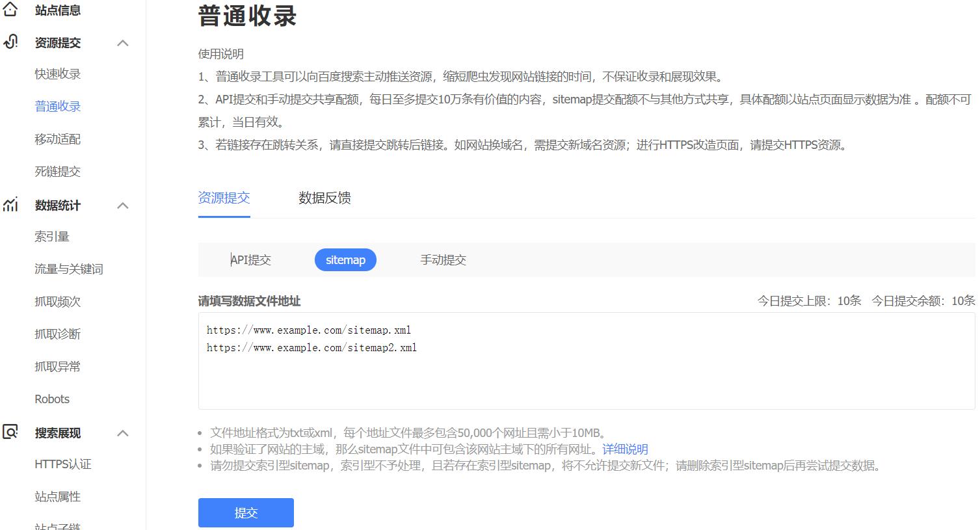
Task: Open the 抓取诊断 page
Action: [x=57, y=334]
